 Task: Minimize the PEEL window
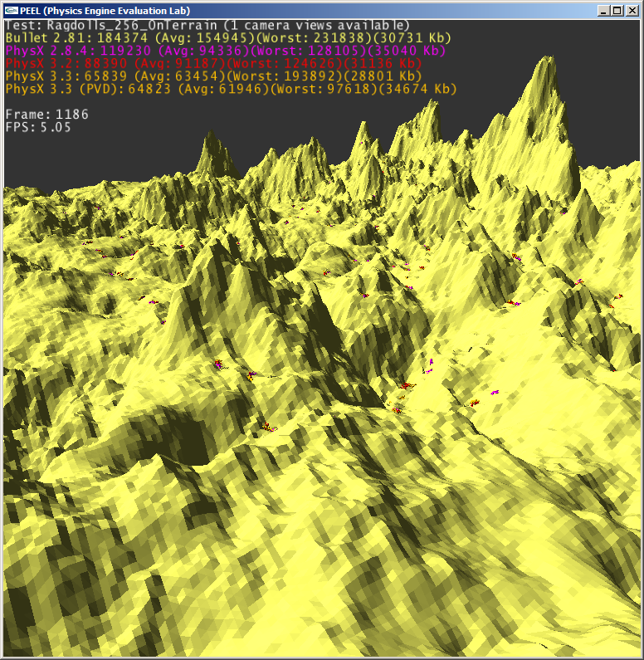pos(603,11)
